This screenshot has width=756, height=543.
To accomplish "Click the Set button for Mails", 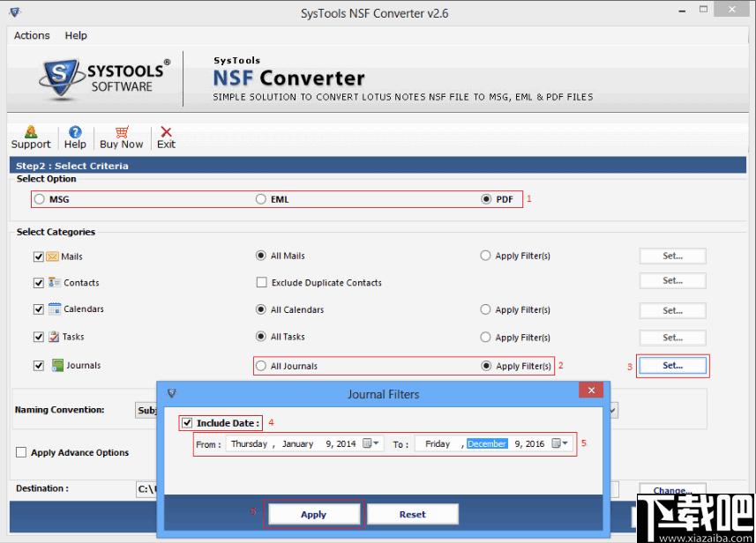I will click(672, 256).
